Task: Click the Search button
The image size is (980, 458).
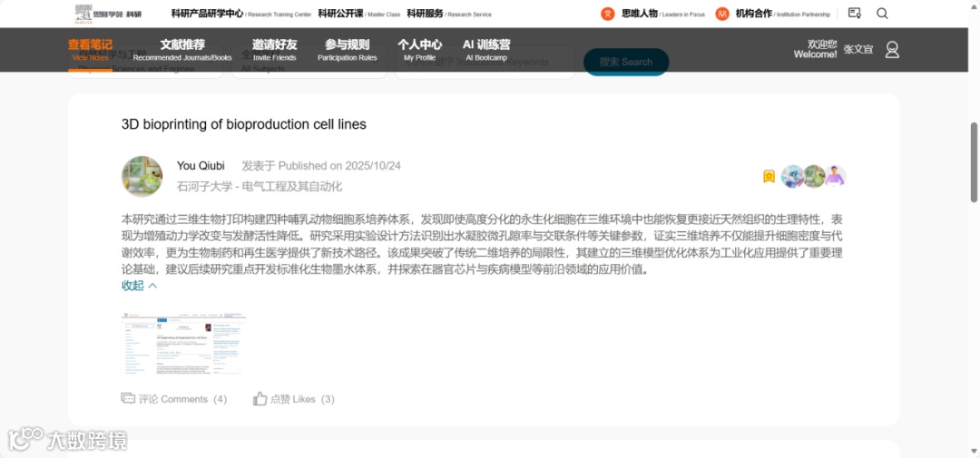Action: tap(625, 62)
